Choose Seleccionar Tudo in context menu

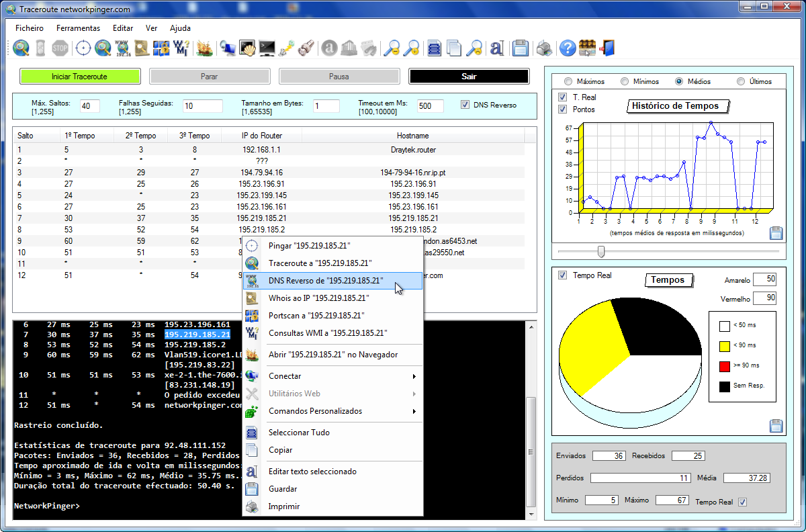pyautogui.click(x=332, y=433)
